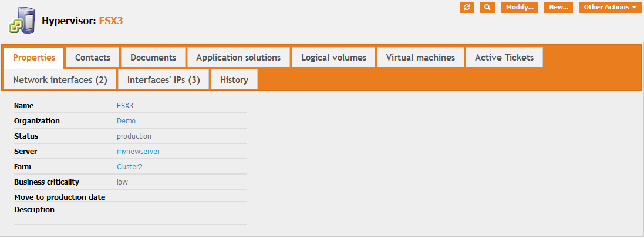Open the Contacts tab
Viewport: 644px width, 238px height.
click(x=93, y=58)
